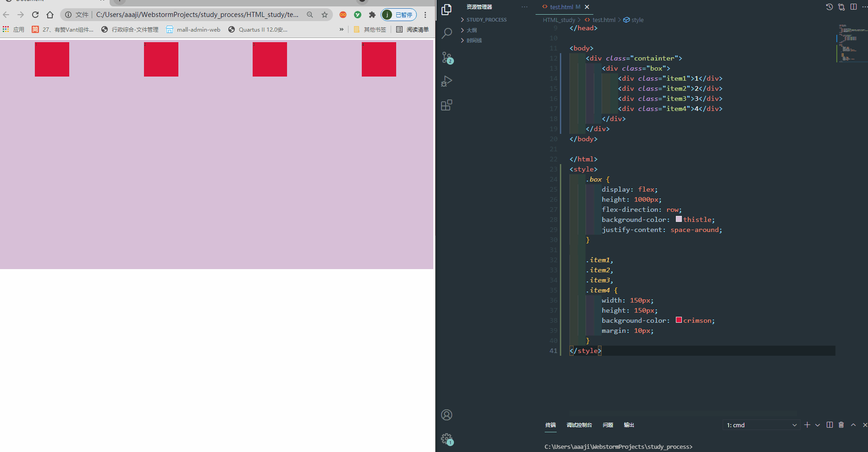This screenshot has height=452, width=868.
Task: Switch to the 问题 problems tab
Action: 608,425
